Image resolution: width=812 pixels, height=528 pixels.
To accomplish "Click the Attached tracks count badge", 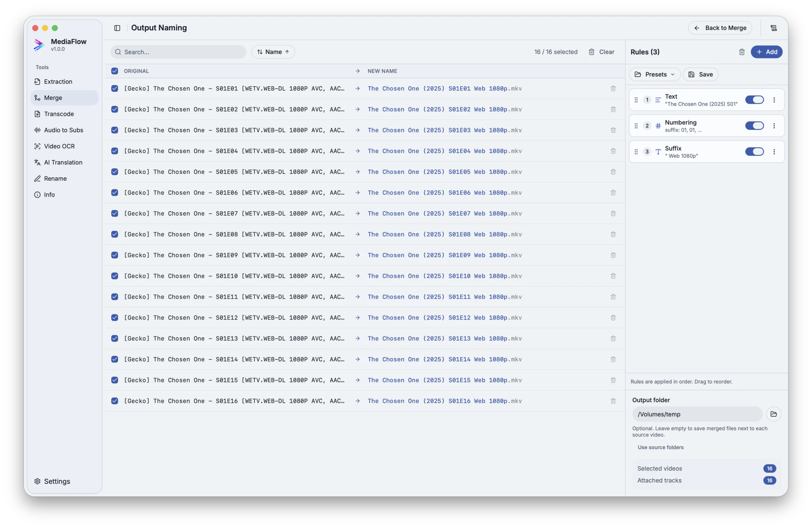I will tap(770, 480).
